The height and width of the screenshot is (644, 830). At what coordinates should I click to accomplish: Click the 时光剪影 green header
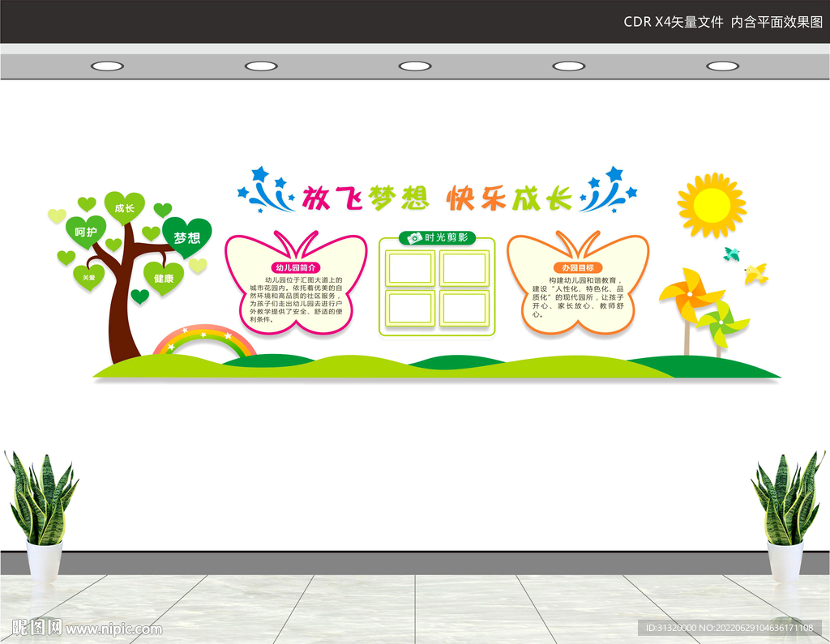coord(437,238)
